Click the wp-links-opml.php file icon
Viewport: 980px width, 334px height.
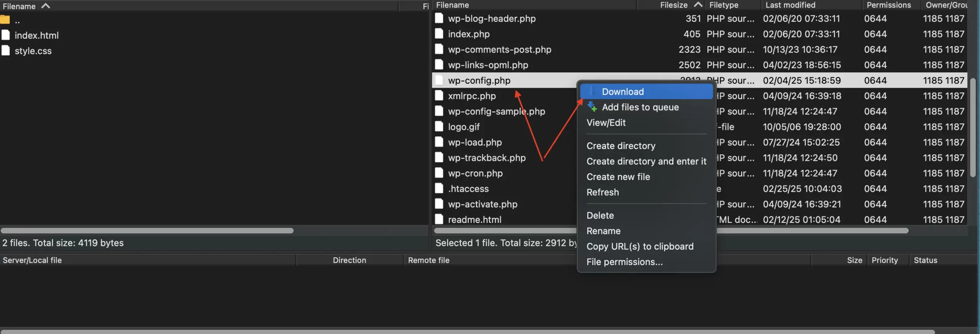(439, 65)
